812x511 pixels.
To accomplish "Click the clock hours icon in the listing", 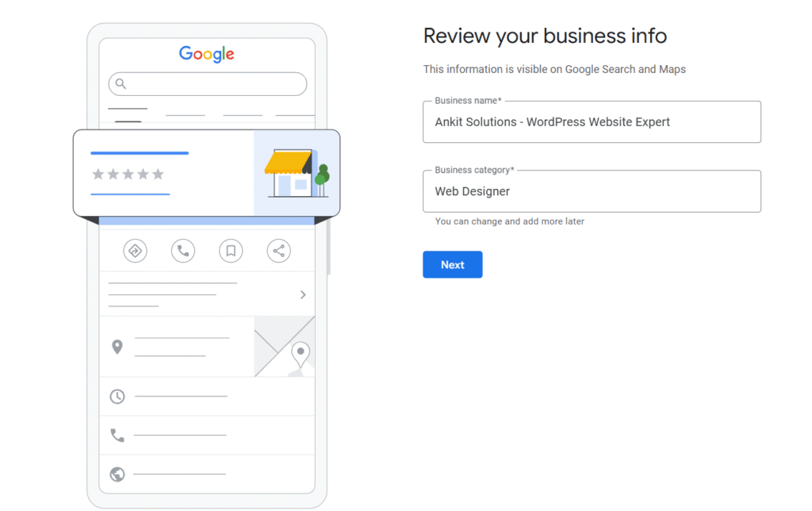I will click(118, 396).
